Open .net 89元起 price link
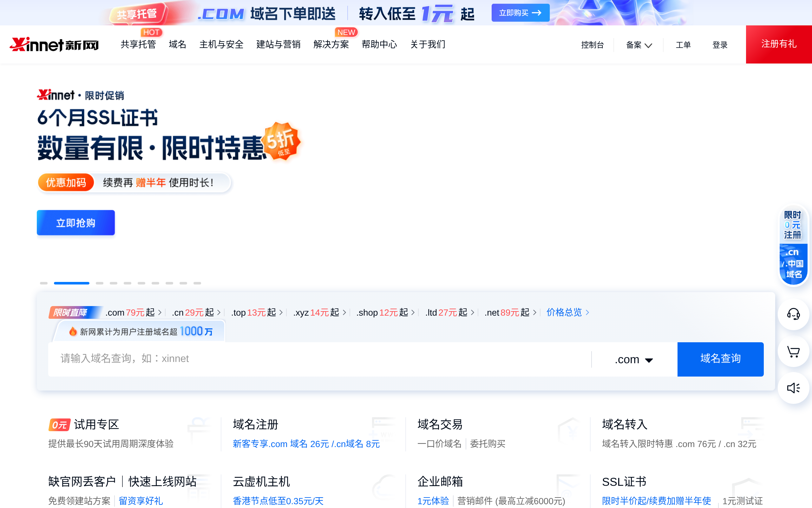This screenshot has height=508, width=812. (x=510, y=312)
